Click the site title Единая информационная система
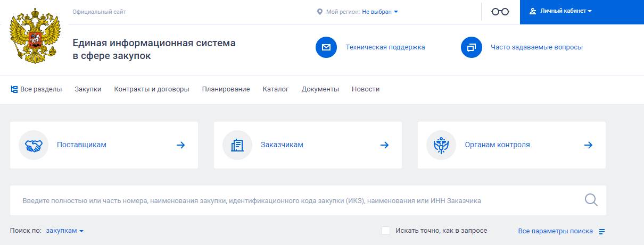The height and width of the screenshot is (245, 644). tap(154, 49)
